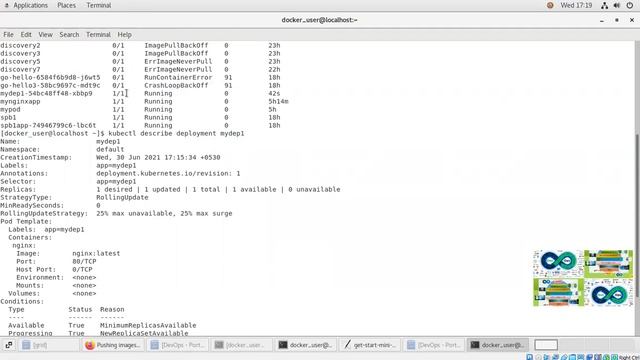Minimize the docker_user@localhost terminal window
Screen dimensions: 640x360
(x=602, y=20)
